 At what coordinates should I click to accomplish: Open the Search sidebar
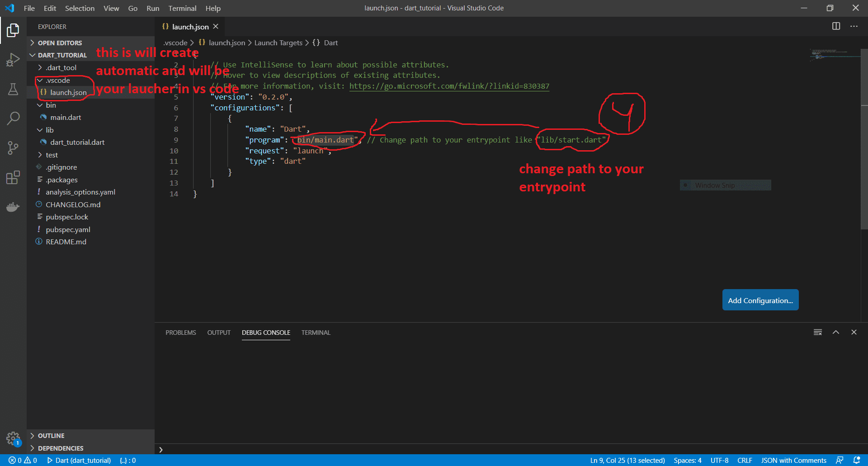pyautogui.click(x=13, y=118)
